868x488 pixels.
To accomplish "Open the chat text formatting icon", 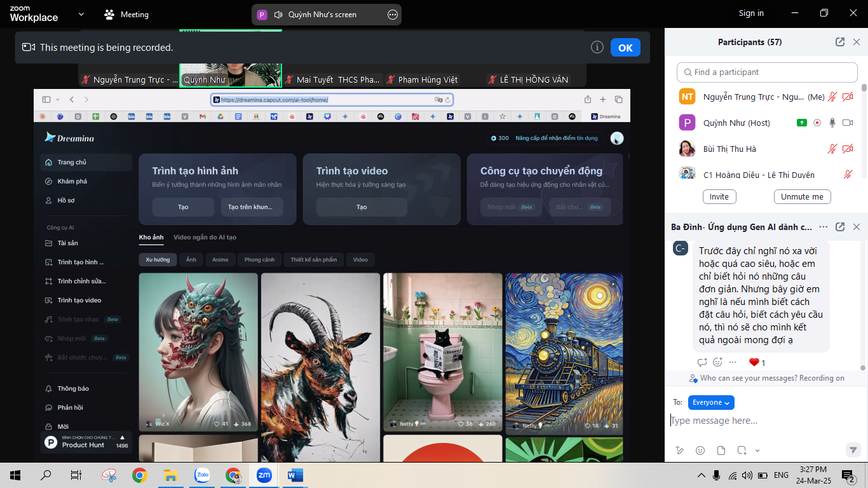I will (679, 451).
